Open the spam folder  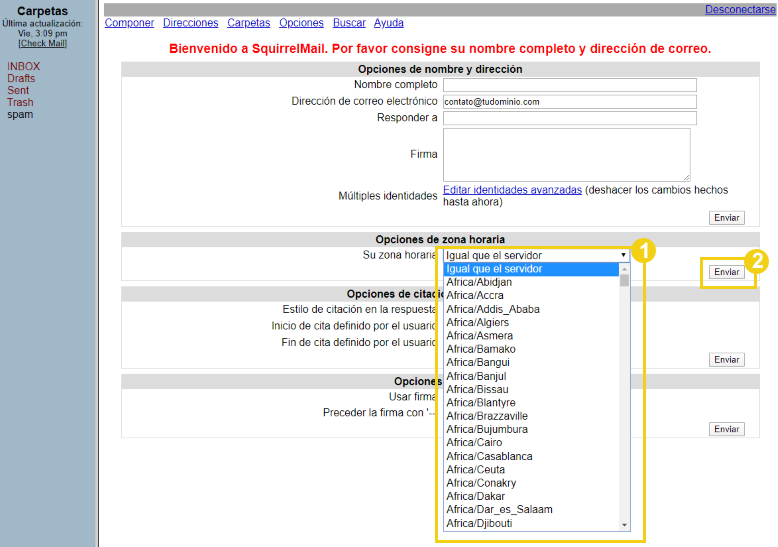(20, 114)
